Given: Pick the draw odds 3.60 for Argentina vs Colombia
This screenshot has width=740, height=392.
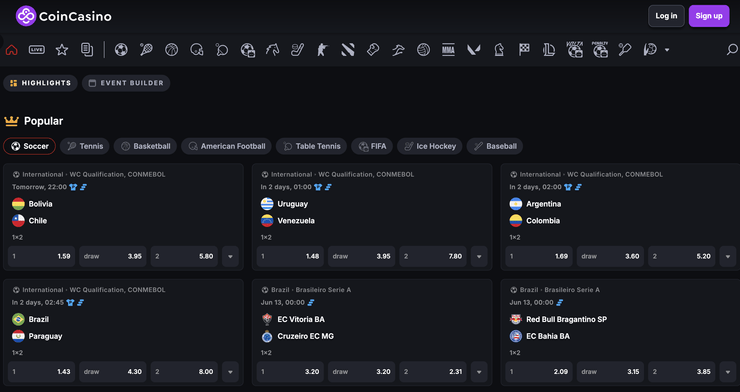Looking at the screenshot, I should [x=610, y=257].
